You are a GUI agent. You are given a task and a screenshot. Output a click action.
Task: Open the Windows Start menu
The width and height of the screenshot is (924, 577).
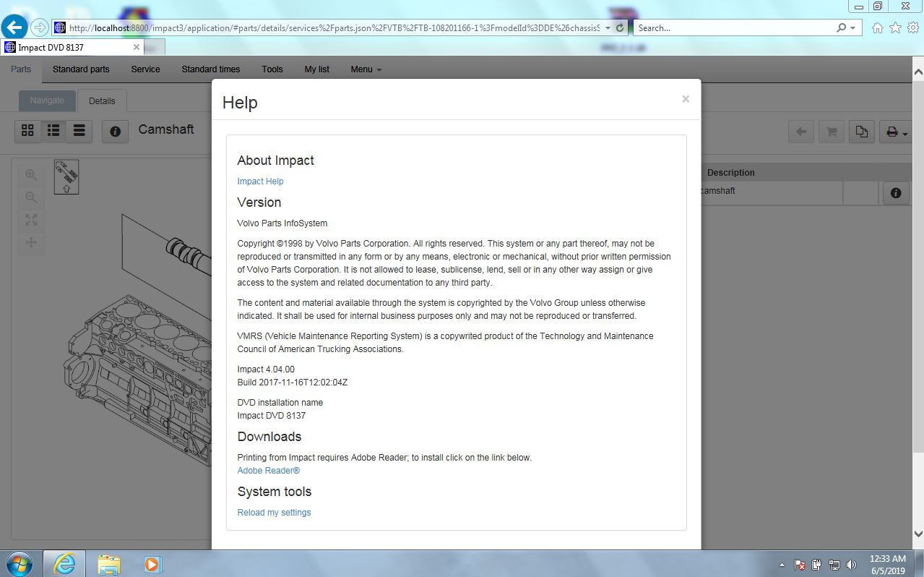coord(20,563)
